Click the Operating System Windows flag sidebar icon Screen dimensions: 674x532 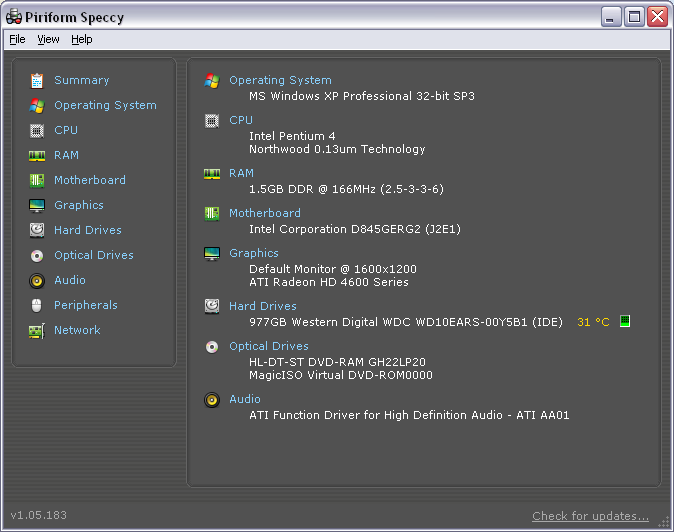37,105
